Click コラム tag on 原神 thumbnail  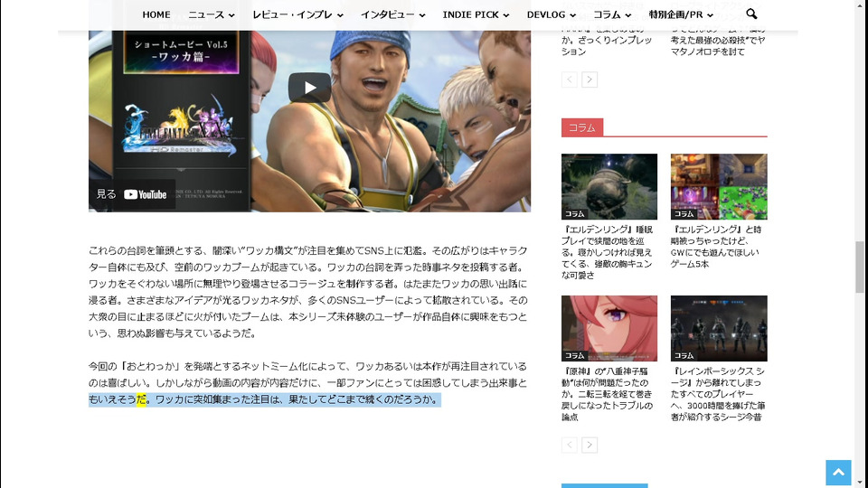tap(575, 355)
